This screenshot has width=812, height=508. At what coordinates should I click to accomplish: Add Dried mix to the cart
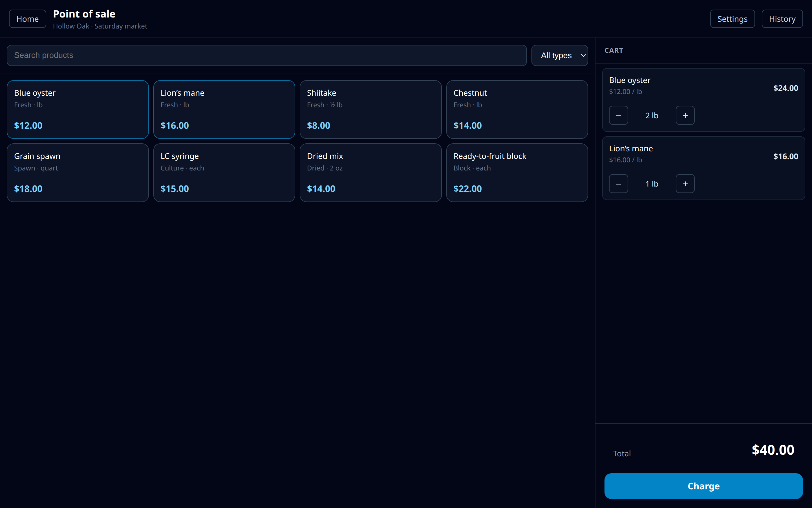[x=370, y=173]
